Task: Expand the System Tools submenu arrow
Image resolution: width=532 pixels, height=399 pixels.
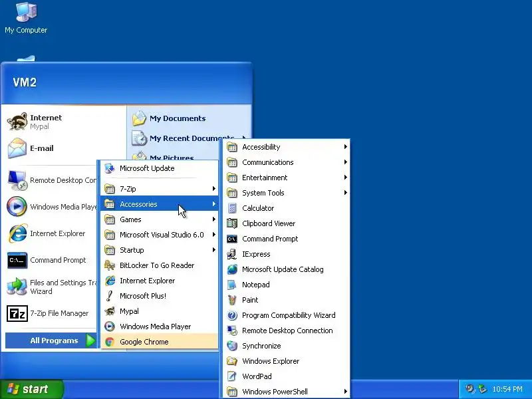Action: pyautogui.click(x=345, y=193)
